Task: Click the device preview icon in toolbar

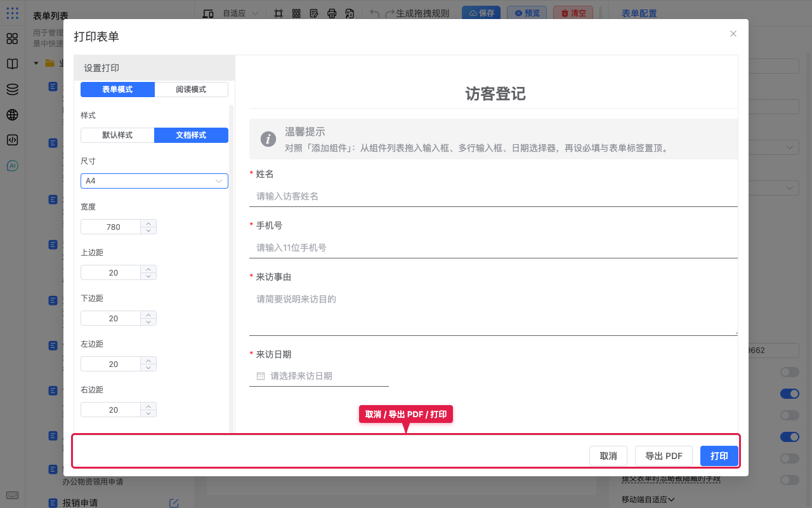Action: [208, 13]
